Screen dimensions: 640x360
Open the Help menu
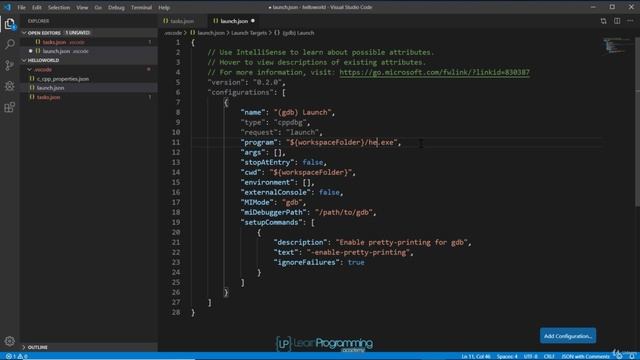coord(164,7)
